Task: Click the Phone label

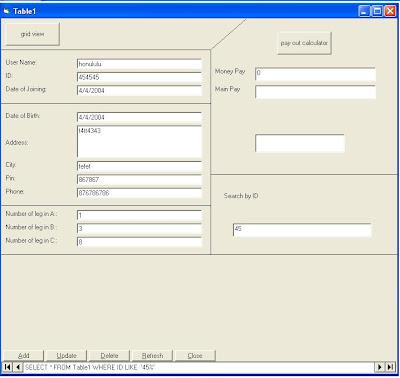Action: coord(15,191)
